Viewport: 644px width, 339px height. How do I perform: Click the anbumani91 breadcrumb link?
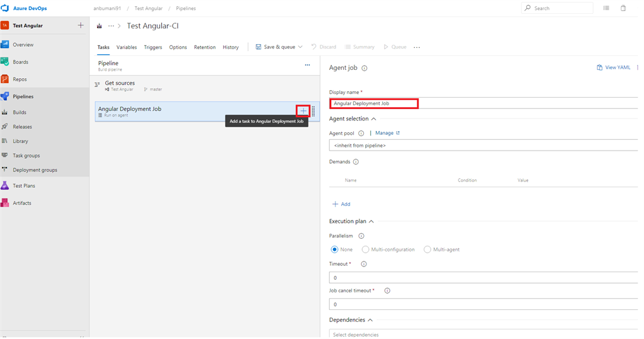click(107, 8)
